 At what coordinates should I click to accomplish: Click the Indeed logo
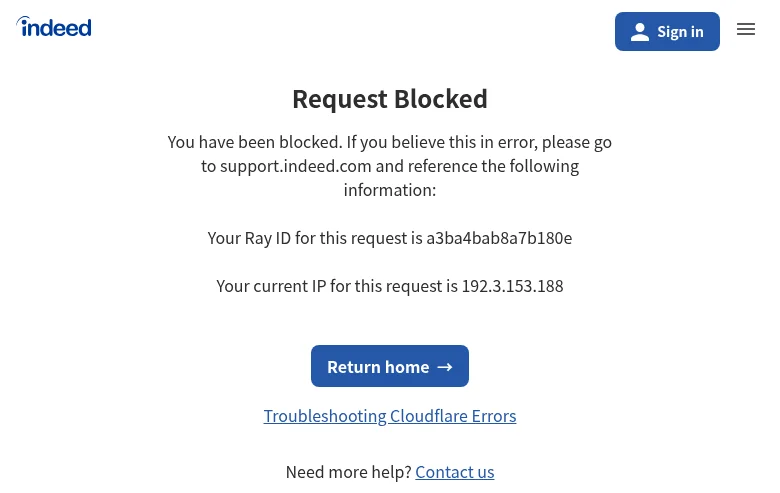pos(54,27)
